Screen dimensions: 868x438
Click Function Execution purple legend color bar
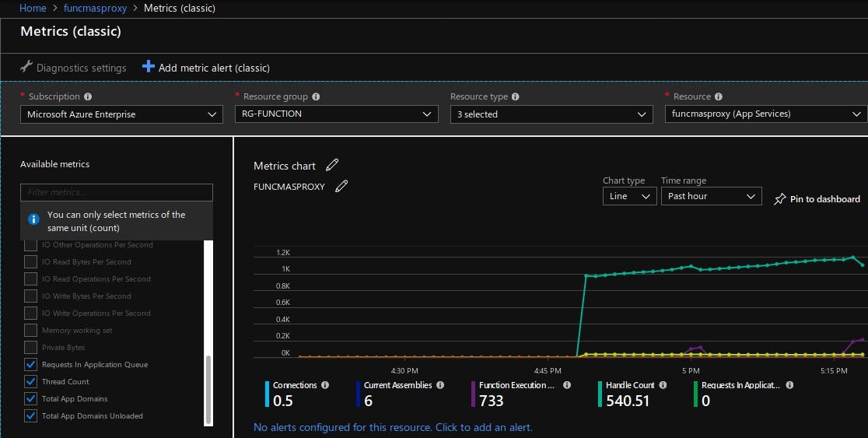coord(474,394)
